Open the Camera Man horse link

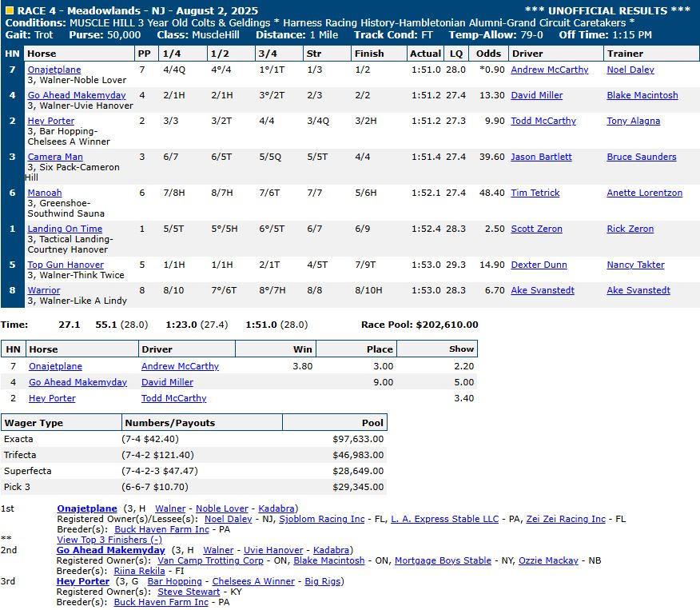click(x=55, y=157)
